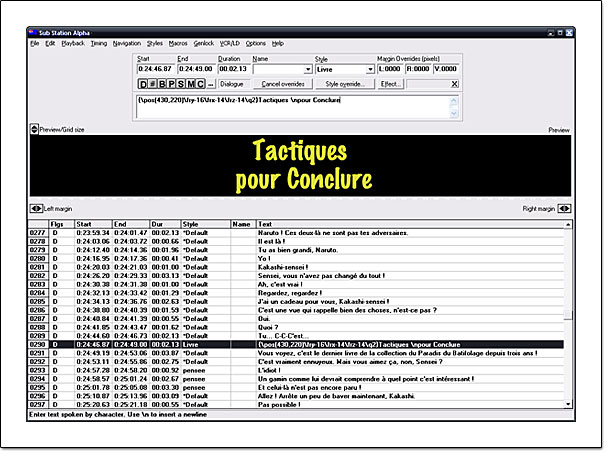This screenshot has width=607, height=454.
Task: Click the Preview/Grid size resize arrow icon
Action: pos(34,130)
